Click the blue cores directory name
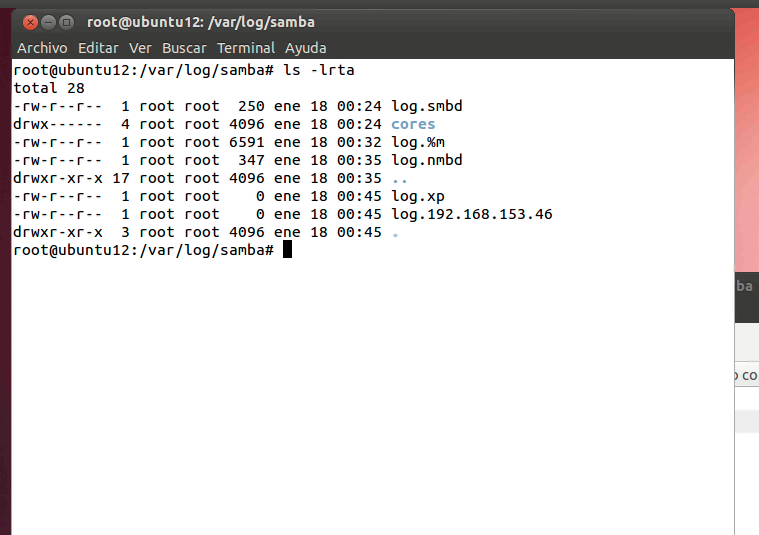Screen dimensions: 759x535 pos(413,124)
